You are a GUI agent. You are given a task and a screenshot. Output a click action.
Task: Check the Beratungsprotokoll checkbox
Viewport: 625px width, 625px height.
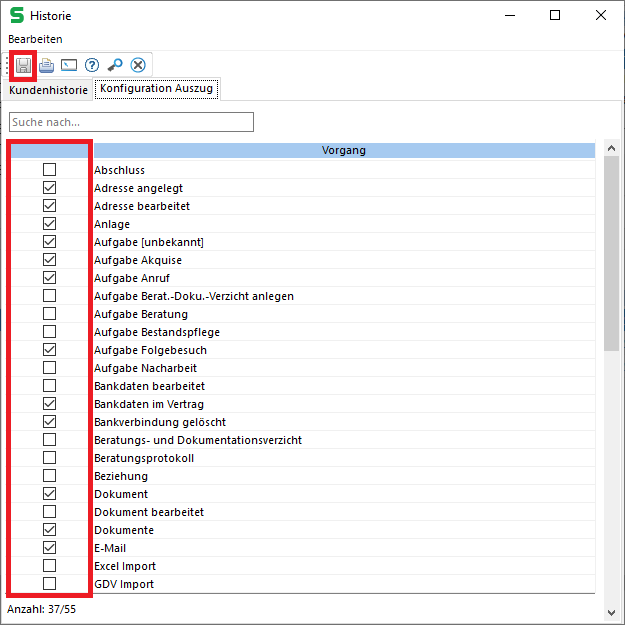50,458
